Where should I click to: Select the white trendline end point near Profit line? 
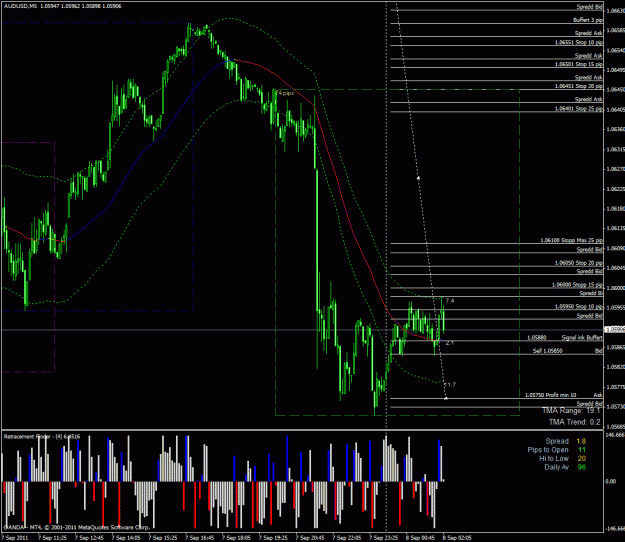coord(446,398)
